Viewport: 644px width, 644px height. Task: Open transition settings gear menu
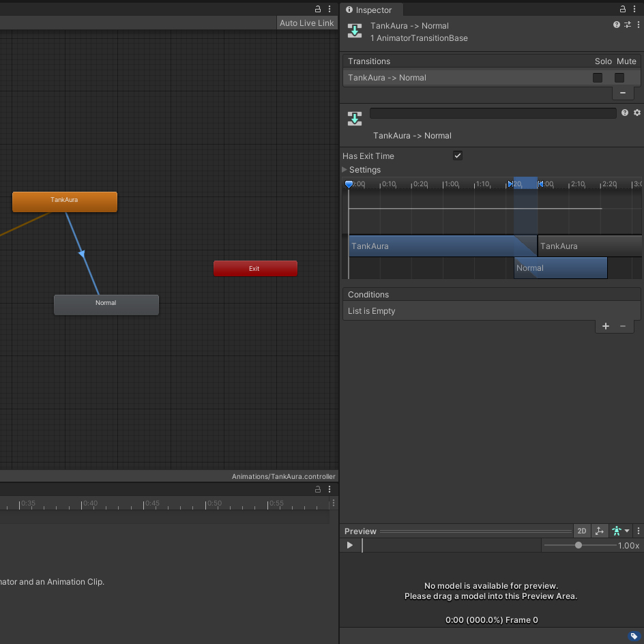click(637, 113)
